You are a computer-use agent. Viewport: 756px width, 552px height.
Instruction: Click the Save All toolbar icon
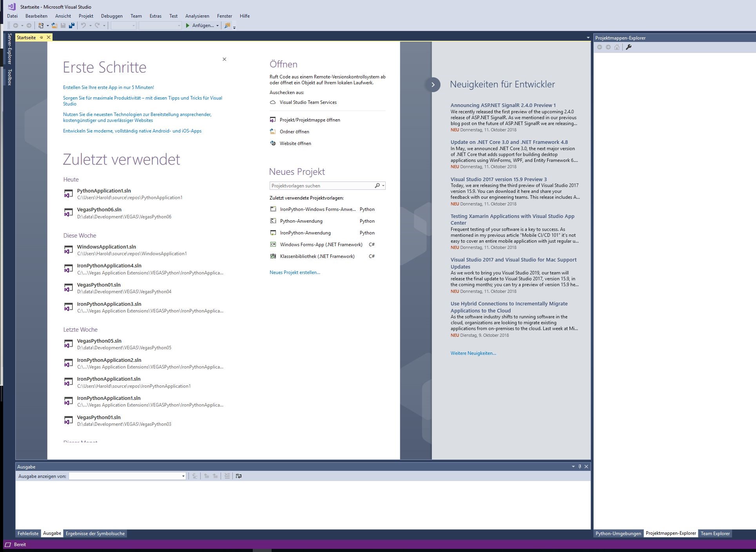(x=71, y=25)
